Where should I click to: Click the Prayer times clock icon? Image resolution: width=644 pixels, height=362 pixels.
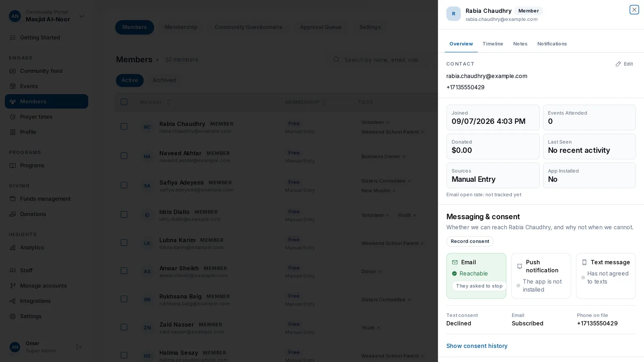pos(13,117)
